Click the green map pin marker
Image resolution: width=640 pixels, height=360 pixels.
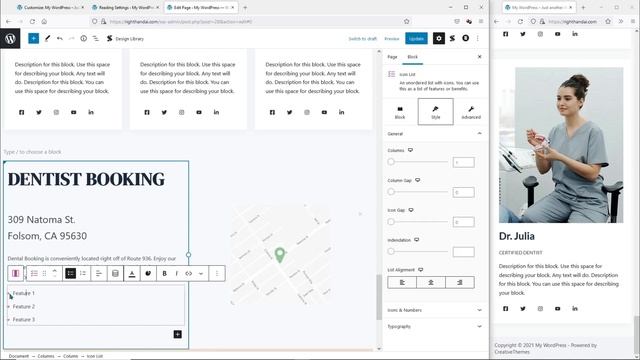tap(280, 255)
